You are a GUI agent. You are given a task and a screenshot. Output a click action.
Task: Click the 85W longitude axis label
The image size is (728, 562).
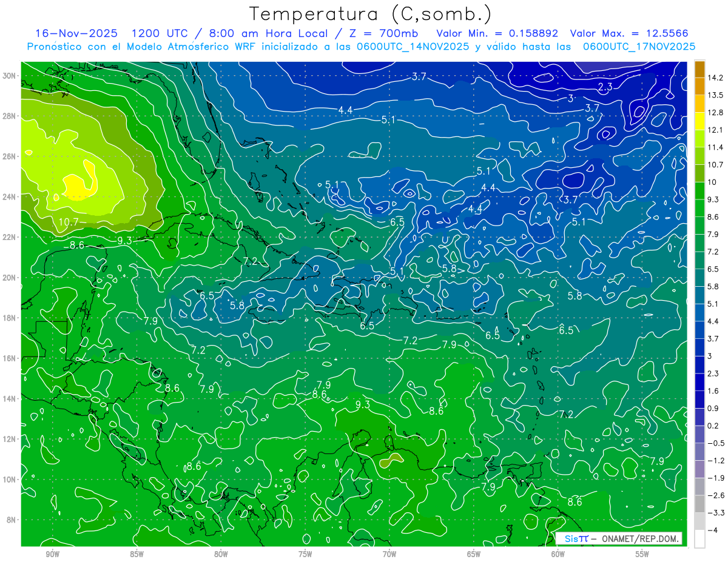137,554
